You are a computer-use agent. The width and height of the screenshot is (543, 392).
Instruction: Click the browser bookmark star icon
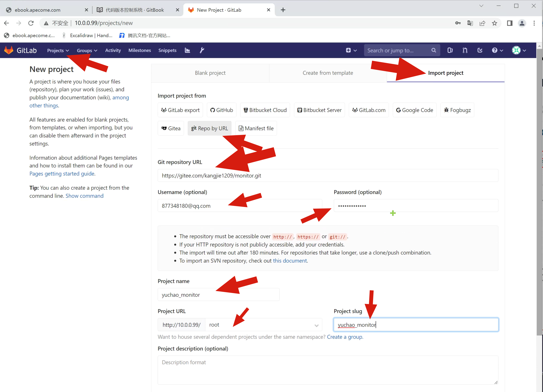[x=494, y=23]
